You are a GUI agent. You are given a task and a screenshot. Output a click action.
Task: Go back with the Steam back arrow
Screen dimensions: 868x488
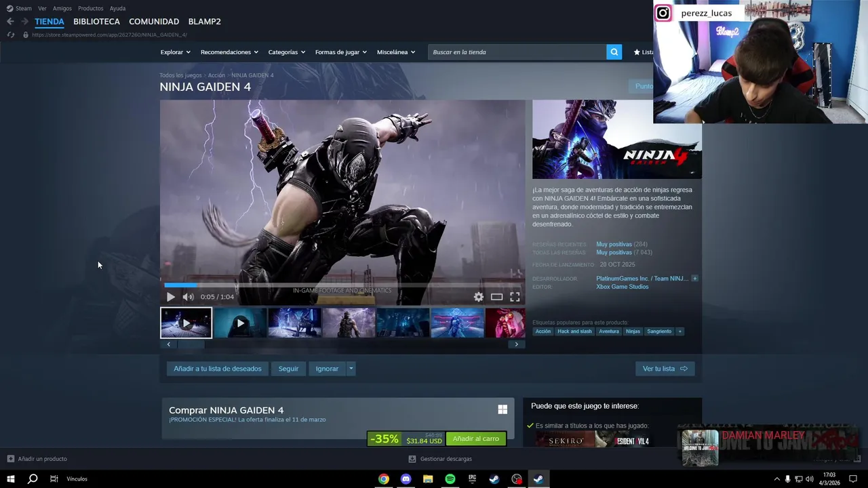tap(10, 22)
